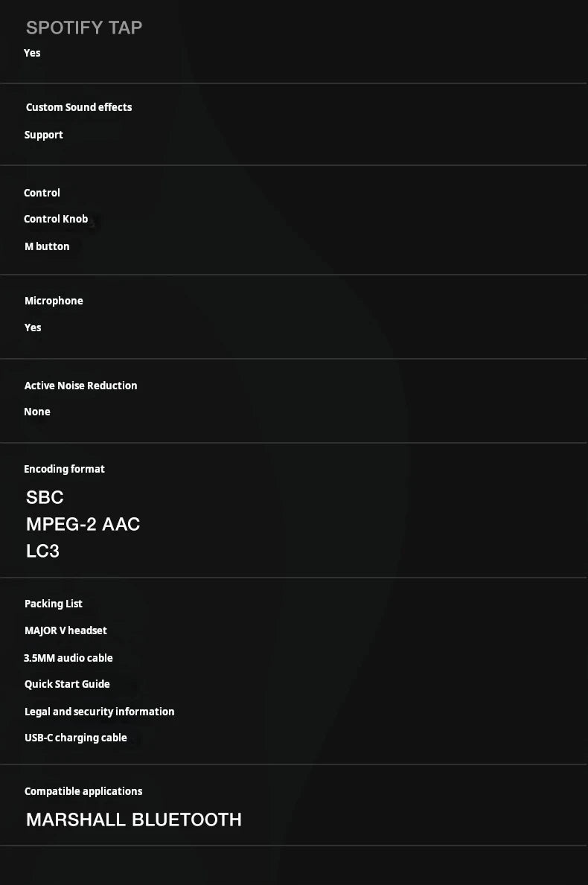The image size is (588, 885).
Task: Select the LC3 codec text
Action: click(42, 551)
